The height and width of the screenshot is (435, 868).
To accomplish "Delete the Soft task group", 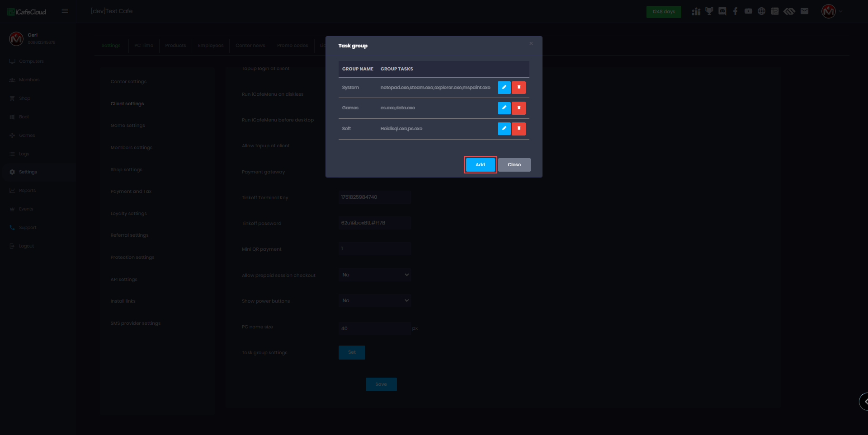I will pos(519,129).
